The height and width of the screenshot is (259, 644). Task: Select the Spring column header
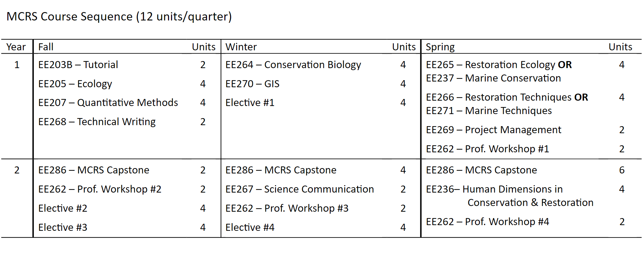(440, 47)
